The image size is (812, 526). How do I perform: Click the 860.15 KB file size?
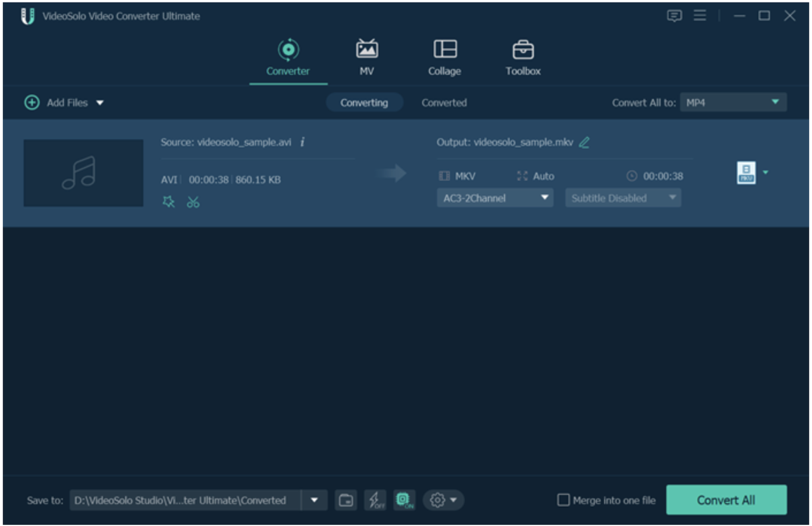258,180
